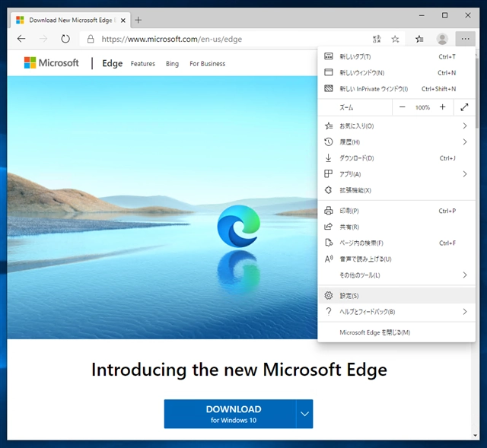Select 新しい InPrivate ウィンドウ menu entry

point(396,89)
